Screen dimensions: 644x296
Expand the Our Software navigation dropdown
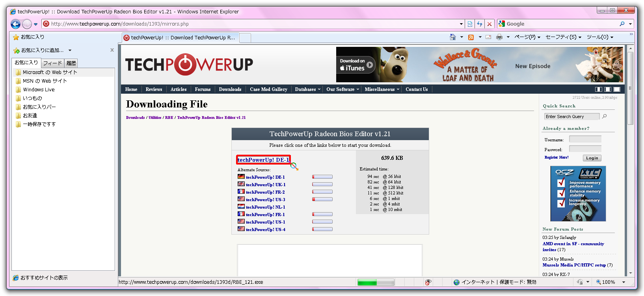click(x=342, y=89)
